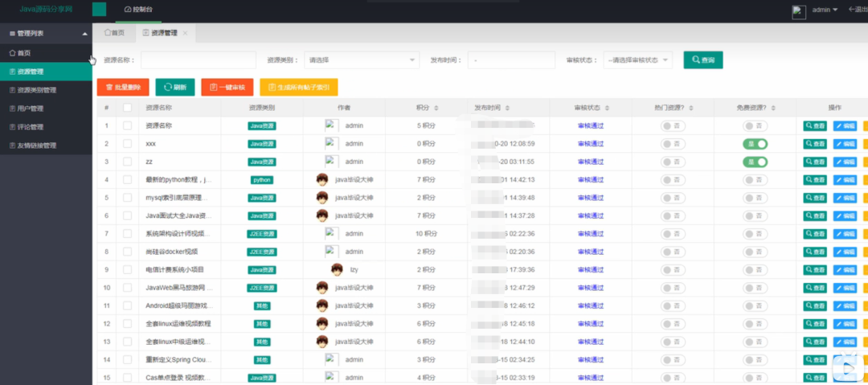This screenshot has width=868, height=385.
Task: Click the Java面试大全Java资... resource name
Action: tap(178, 215)
